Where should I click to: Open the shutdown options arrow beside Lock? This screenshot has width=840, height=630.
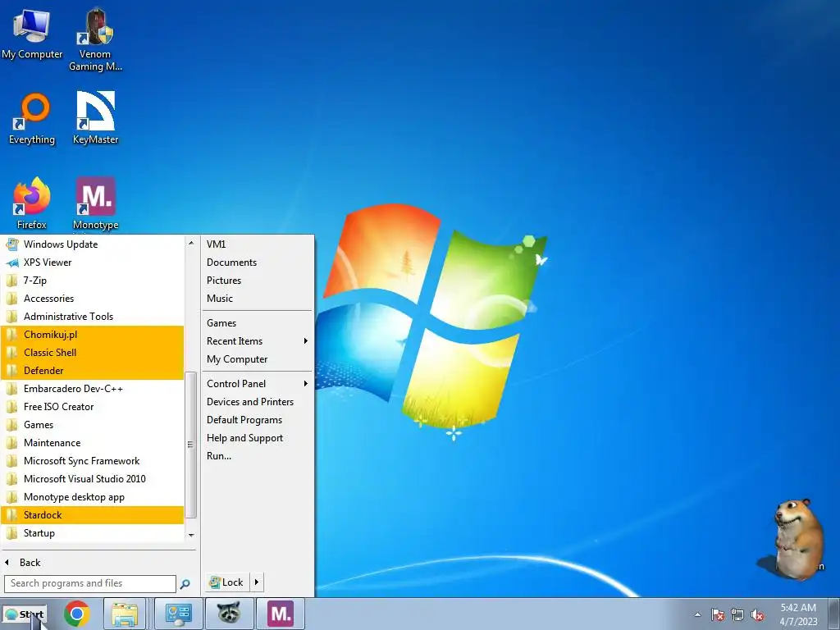(x=257, y=582)
